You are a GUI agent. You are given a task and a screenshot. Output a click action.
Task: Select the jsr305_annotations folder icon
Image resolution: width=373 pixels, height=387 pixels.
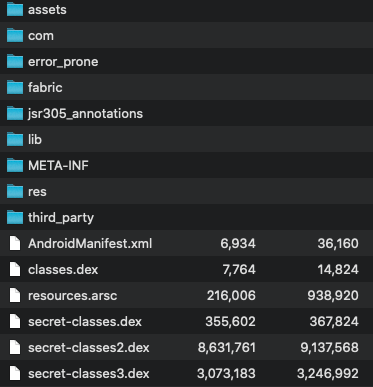(15, 113)
